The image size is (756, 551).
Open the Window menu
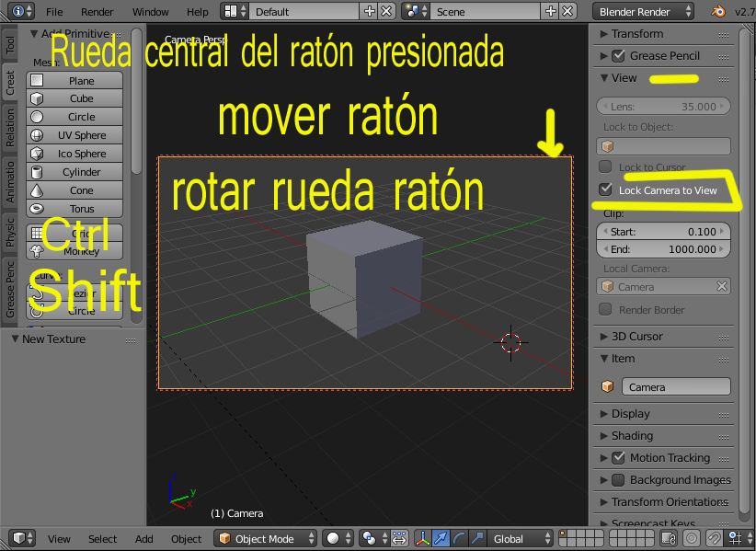(151, 12)
